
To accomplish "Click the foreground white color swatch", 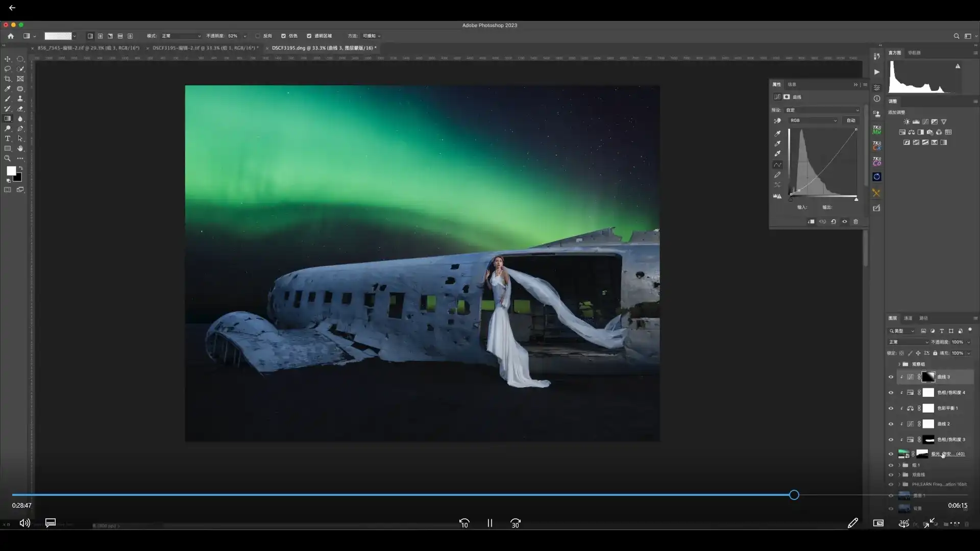I will point(11,171).
